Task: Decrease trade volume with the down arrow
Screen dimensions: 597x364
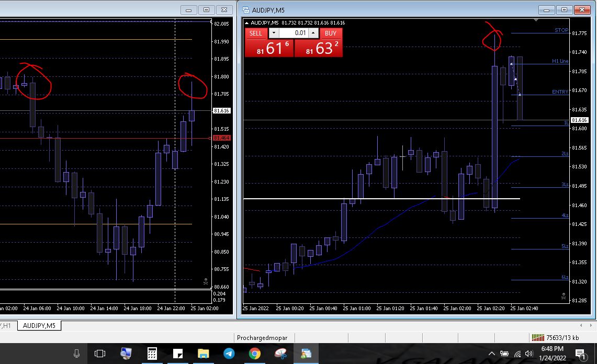Action: pyautogui.click(x=274, y=33)
